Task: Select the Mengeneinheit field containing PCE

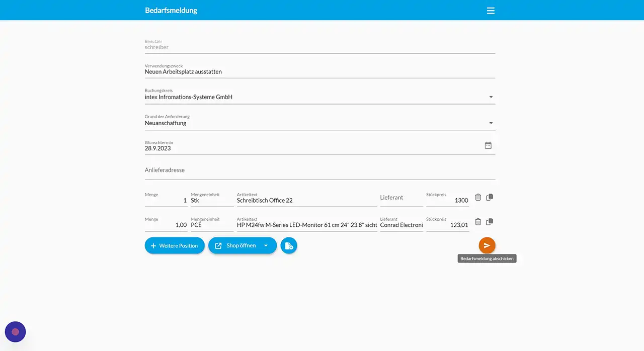Action: (212, 225)
